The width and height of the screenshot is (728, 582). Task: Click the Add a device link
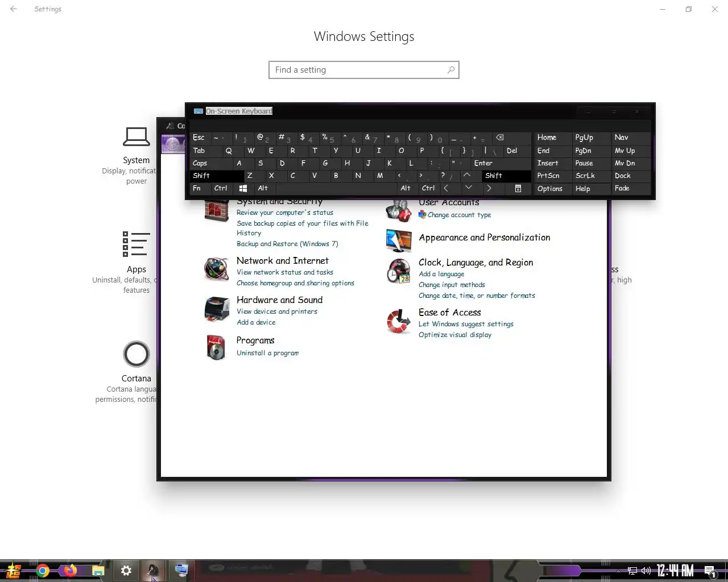point(256,322)
